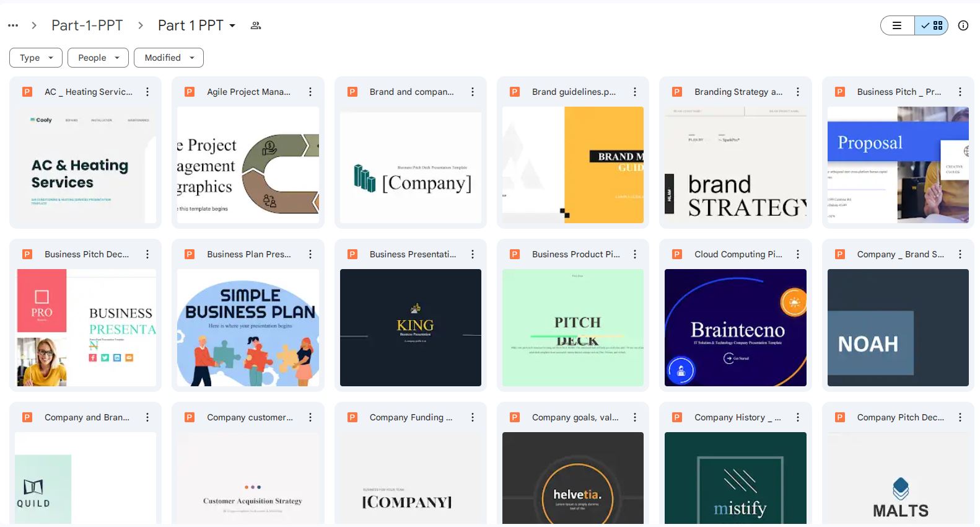This screenshot has width=980, height=527.
Task: Open the AC & Heating Services presentation thumbnail
Action: pyautogui.click(x=85, y=165)
